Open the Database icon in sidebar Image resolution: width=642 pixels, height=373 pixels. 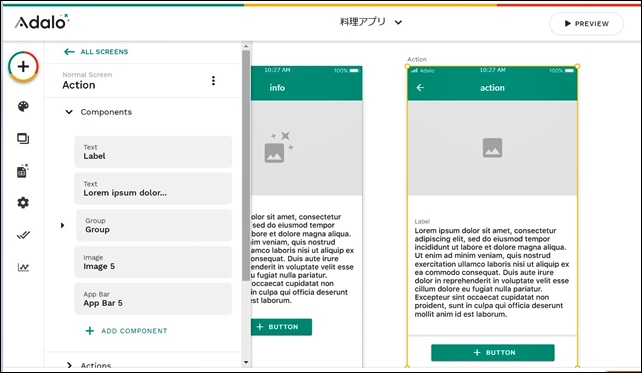click(23, 171)
